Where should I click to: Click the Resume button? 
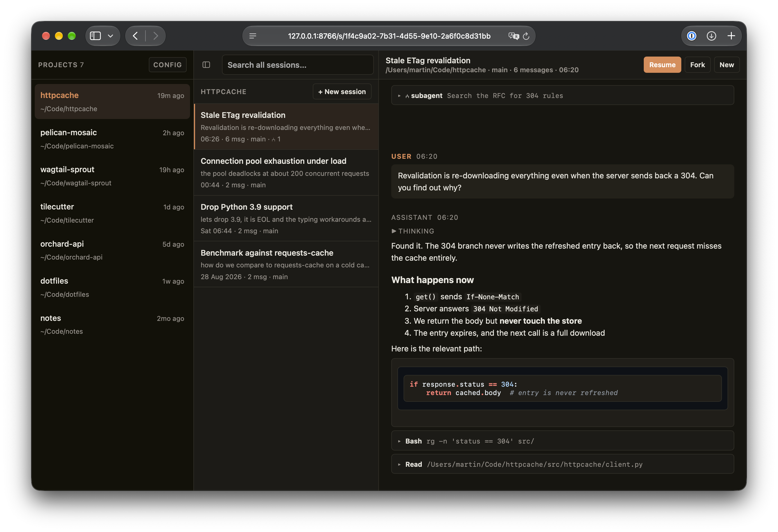point(662,65)
